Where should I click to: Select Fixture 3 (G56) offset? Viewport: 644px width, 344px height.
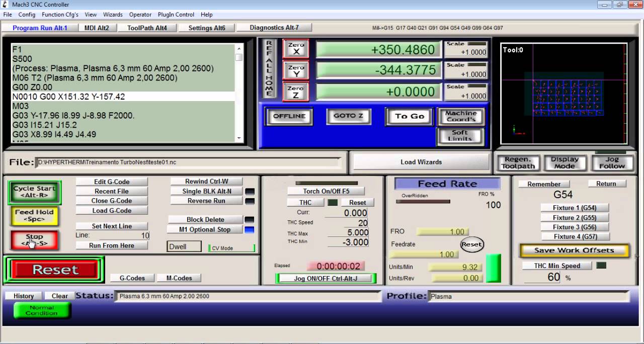coord(575,227)
